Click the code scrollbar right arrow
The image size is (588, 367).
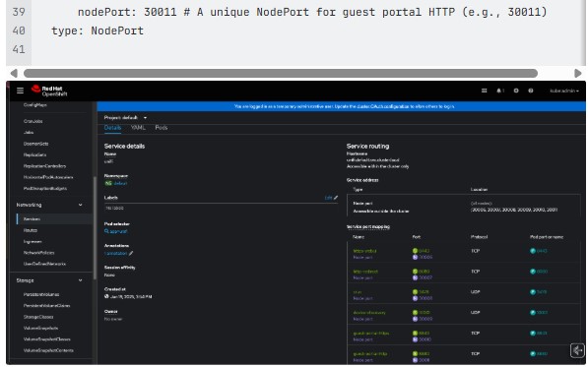click(x=578, y=73)
